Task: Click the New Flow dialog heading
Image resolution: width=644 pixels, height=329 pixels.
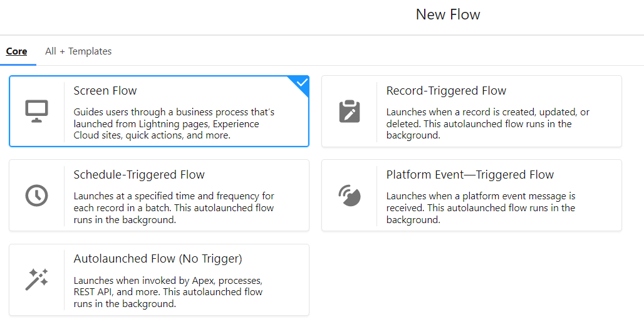Action: pyautogui.click(x=448, y=14)
